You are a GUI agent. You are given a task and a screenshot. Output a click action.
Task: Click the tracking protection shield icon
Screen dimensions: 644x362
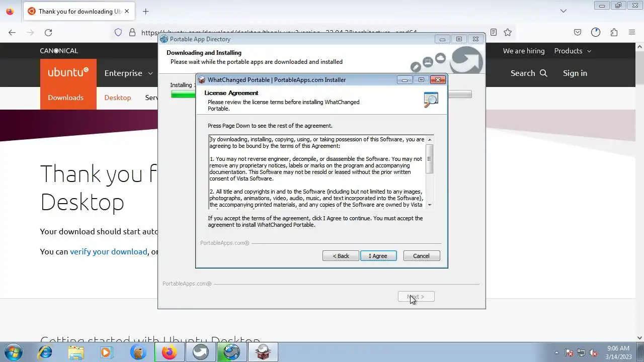118,32
